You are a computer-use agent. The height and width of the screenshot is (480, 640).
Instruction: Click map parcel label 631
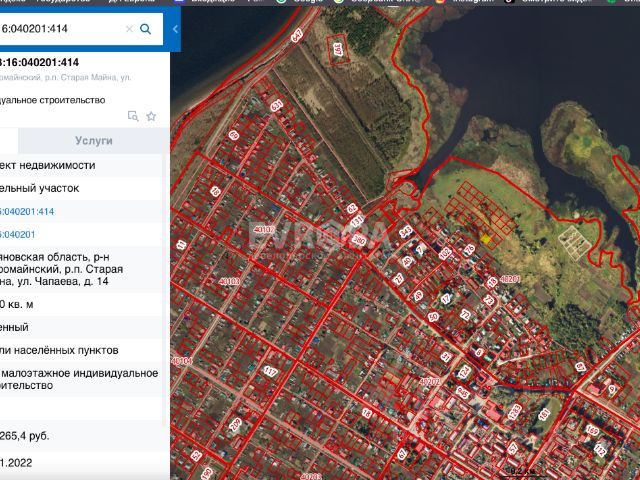(276, 105)
